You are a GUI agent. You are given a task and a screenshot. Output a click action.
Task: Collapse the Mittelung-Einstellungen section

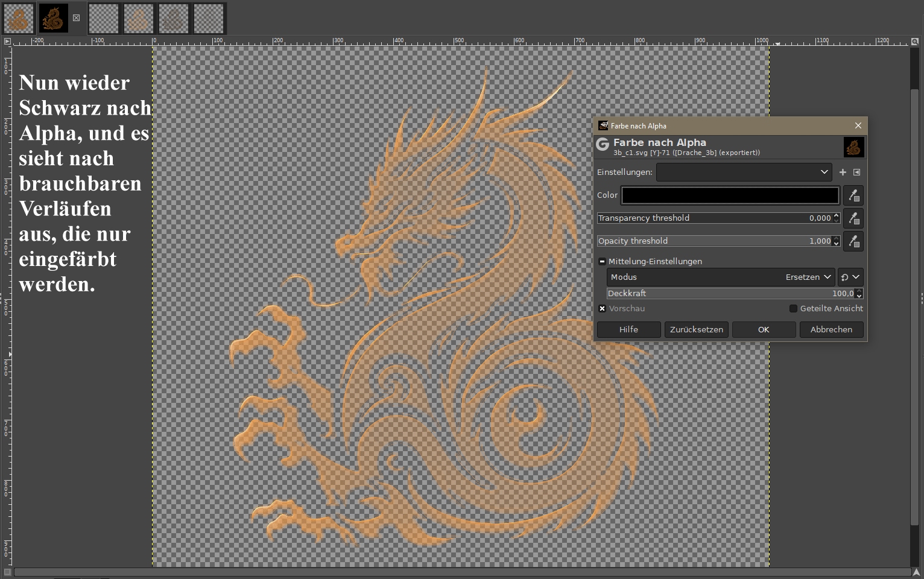[602, 262]
